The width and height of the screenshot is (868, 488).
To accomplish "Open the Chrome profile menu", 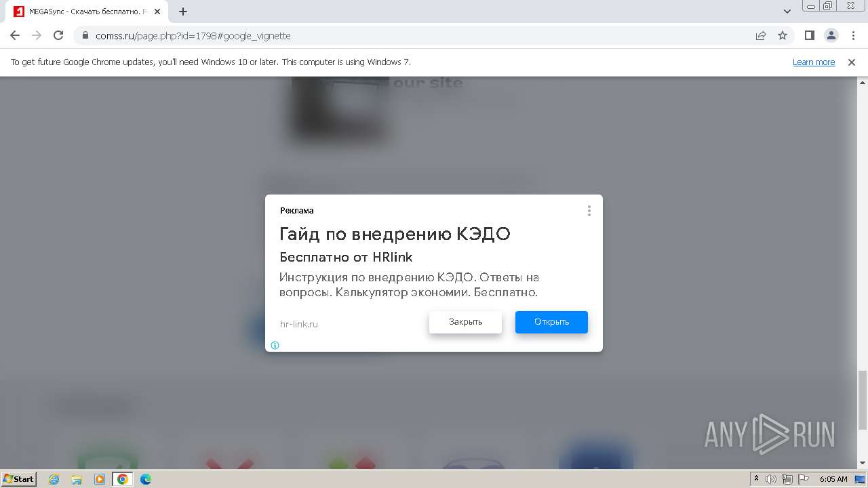I will coord(831,35).
